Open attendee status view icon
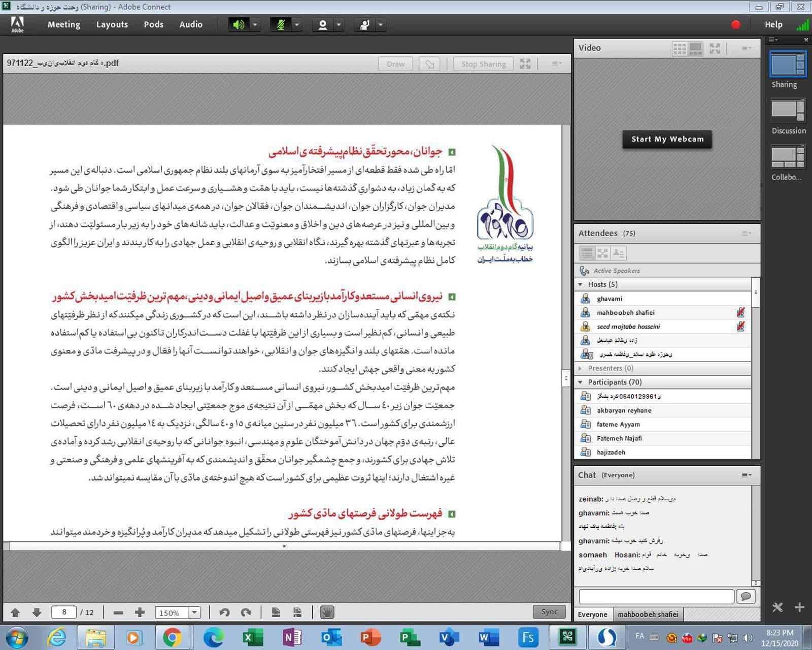 (619, 253)
